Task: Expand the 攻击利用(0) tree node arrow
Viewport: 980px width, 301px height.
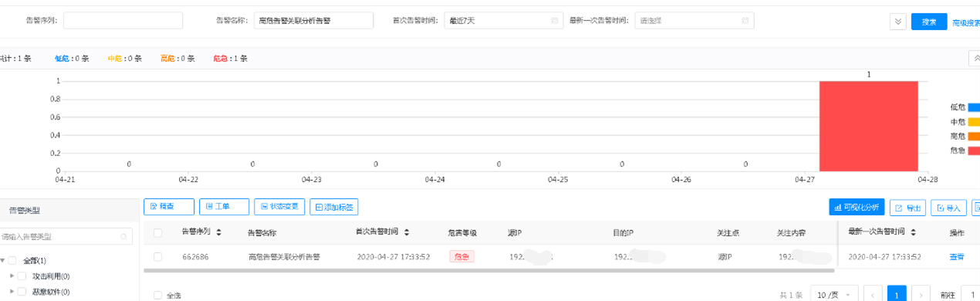Action: tap(12, 276)
